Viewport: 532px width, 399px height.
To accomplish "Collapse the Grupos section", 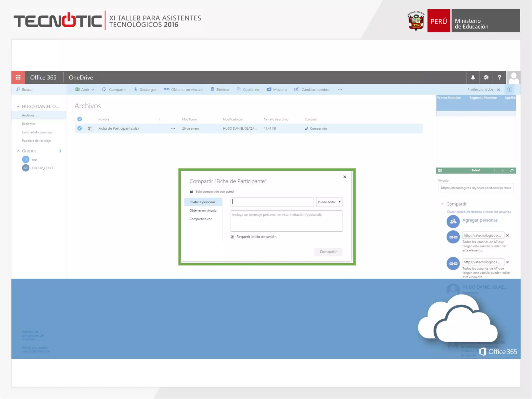I will coord(18,151).
